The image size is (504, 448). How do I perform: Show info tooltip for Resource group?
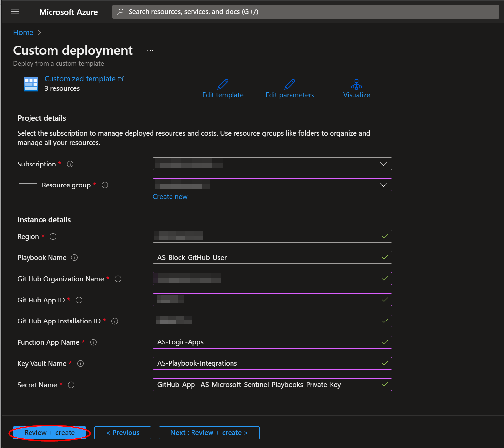pos(105,185)
